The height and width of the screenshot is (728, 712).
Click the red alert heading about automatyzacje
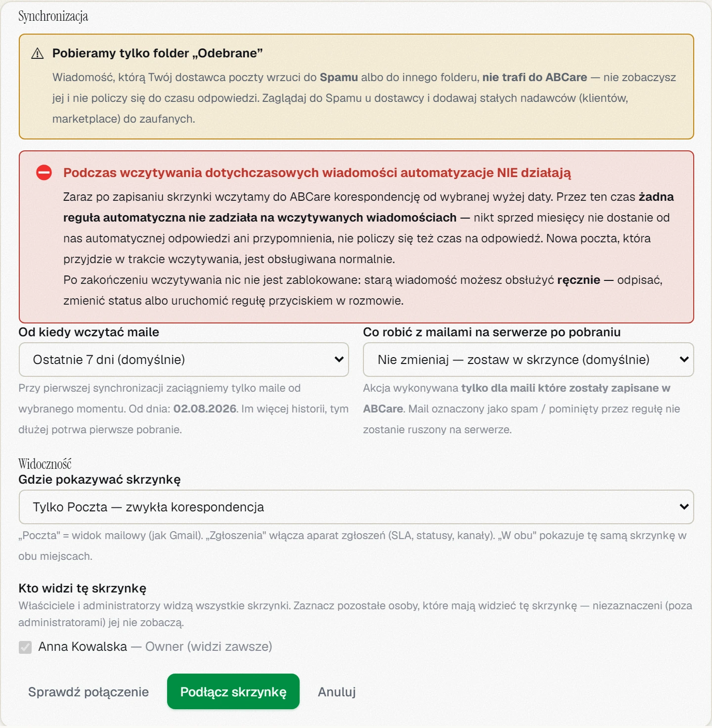pyautogui.click(x=317, y=173)
